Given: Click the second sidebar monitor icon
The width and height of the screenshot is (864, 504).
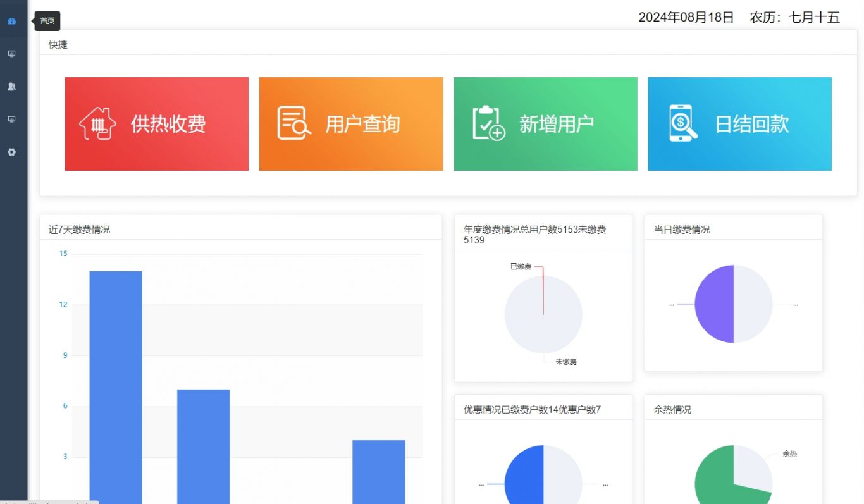Looking at the screenshot, I should (11, 54).
